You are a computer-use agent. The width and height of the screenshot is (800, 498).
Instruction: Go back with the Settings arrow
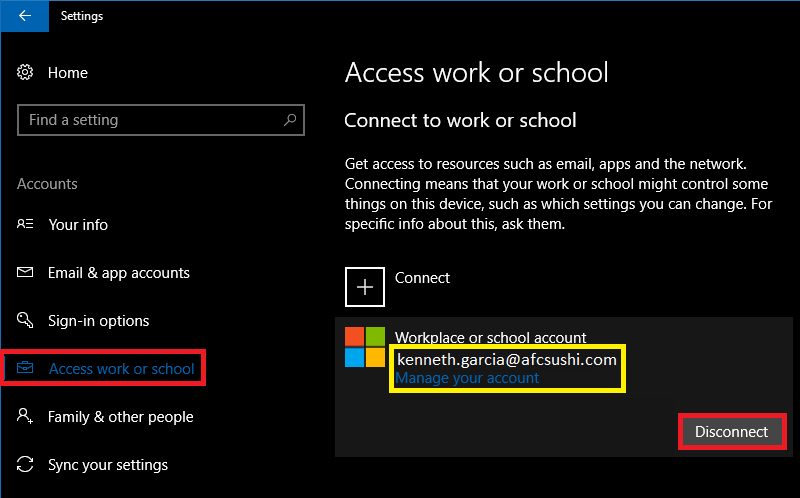point(24,16)
